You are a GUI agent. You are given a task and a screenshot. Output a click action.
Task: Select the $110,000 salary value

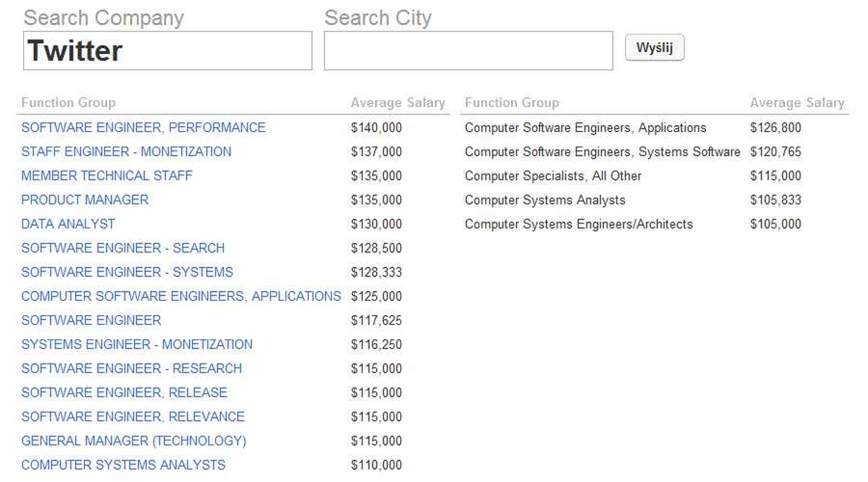point(376,465)
